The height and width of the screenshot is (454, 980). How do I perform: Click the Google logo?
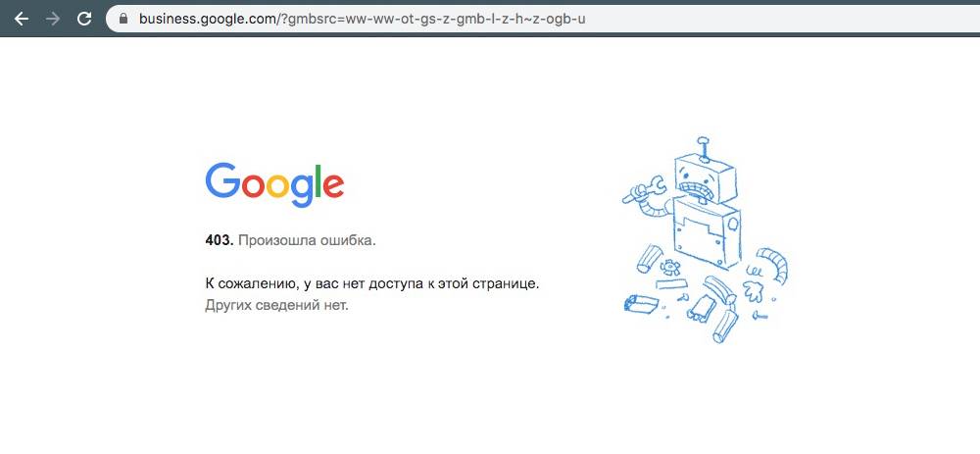(x=274, y=184)
